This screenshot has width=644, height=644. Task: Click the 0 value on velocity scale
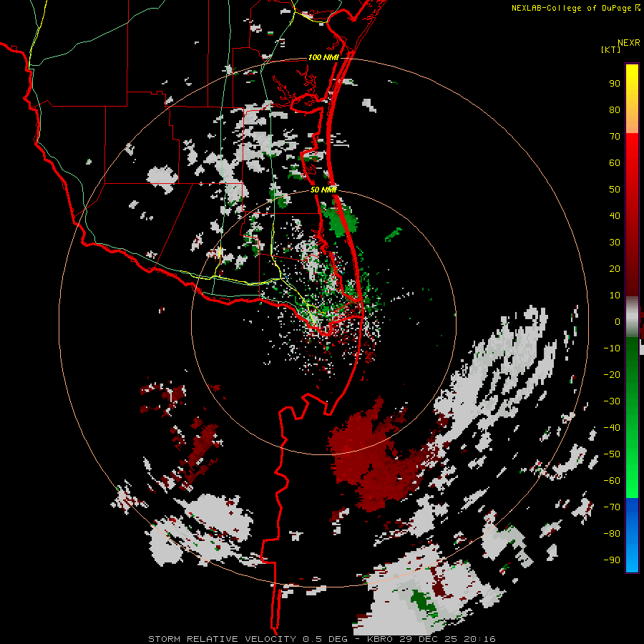[618, 321]
